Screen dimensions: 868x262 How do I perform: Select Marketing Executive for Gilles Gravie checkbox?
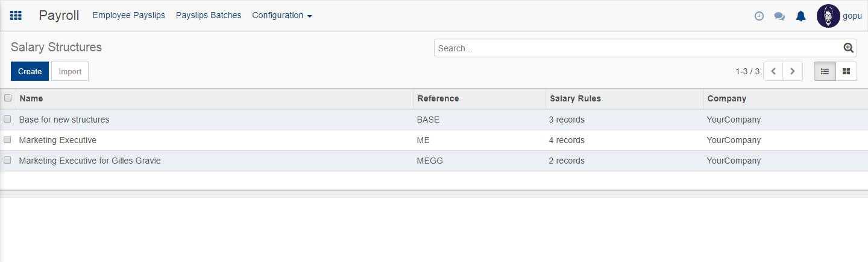pos(8,160)
